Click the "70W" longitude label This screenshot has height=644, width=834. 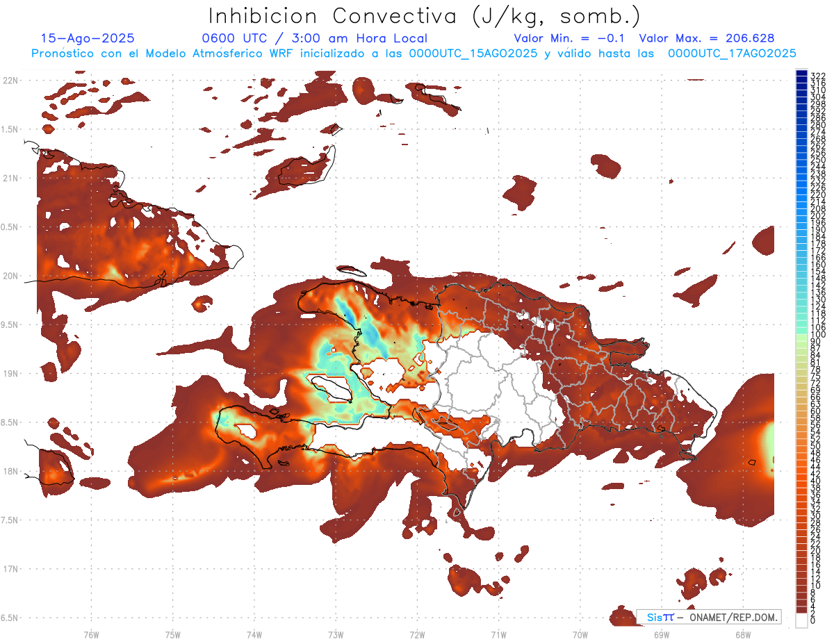[580, 634]
